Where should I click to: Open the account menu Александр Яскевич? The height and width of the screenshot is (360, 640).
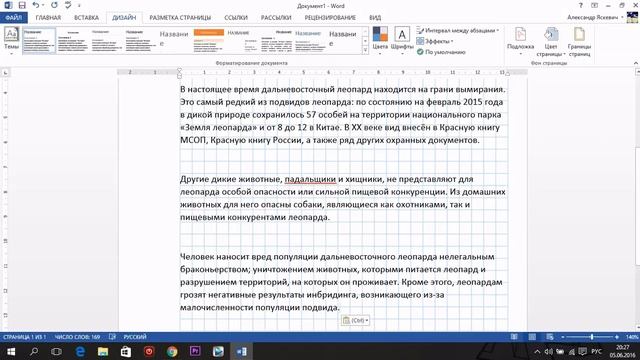coord(595,18)
